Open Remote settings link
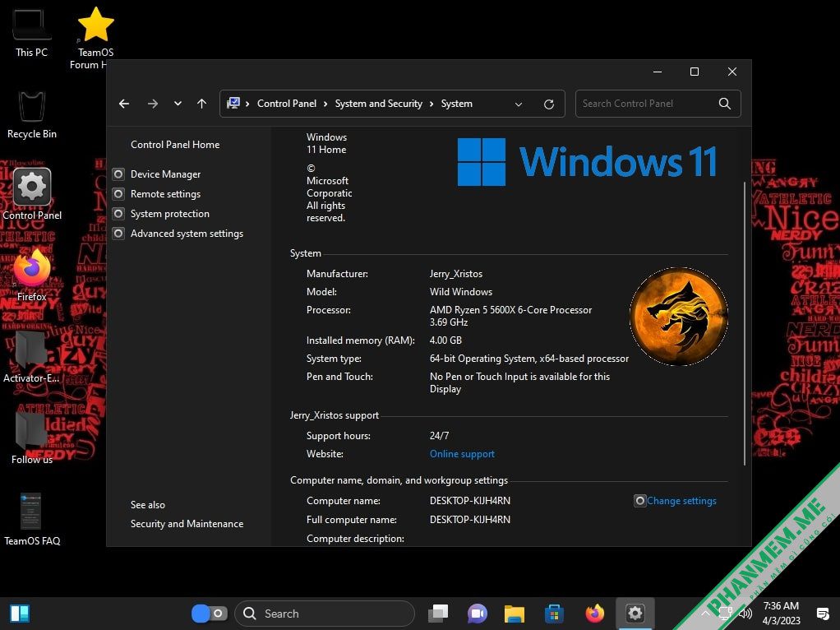 pyautogui.click(x=165, y=194)
